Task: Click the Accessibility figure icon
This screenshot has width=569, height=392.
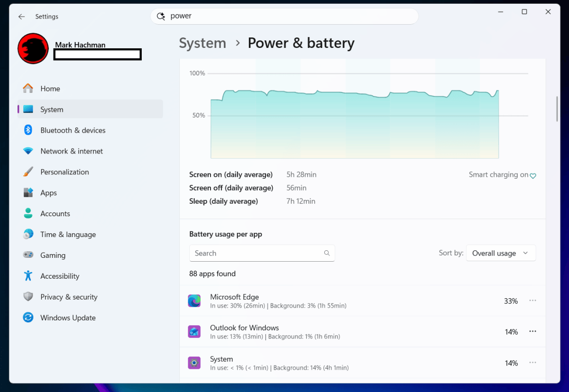Action: point(28,276)
